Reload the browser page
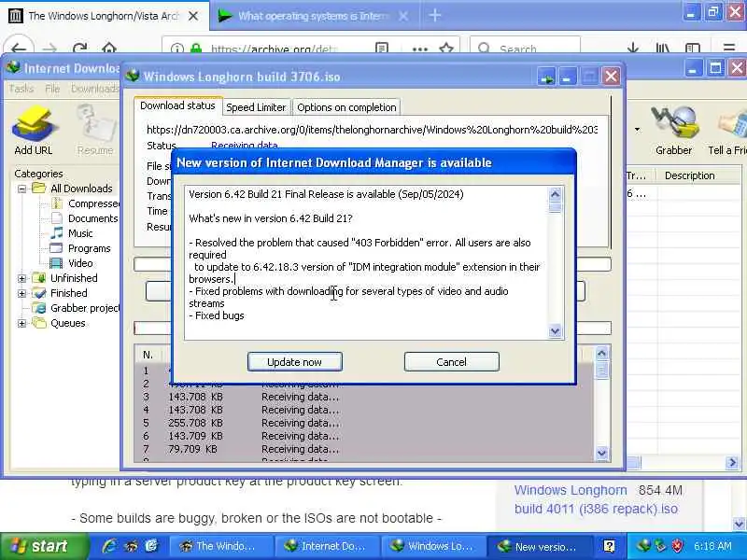This screenshot has width=747, height=560. (x=80, y=49)
